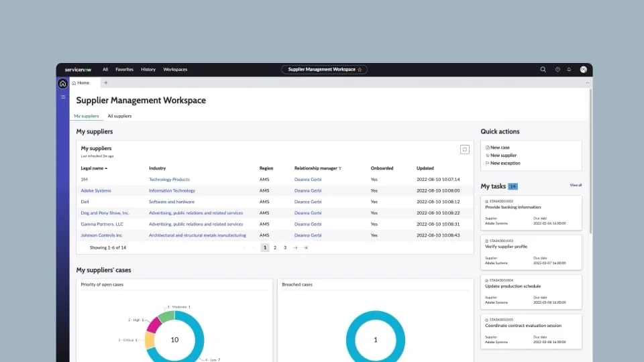
Task: Open the 3M supplier link
Action: tap(85, 180)
